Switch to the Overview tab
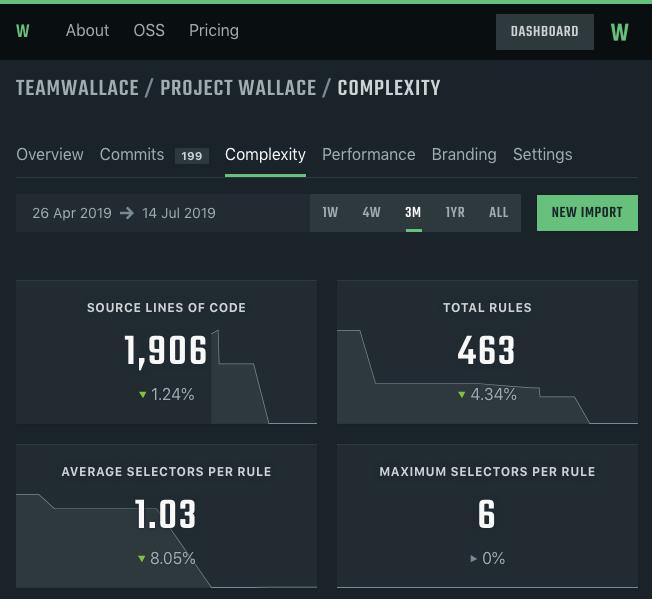Screen dimensions: 652x599 point(50,155)
